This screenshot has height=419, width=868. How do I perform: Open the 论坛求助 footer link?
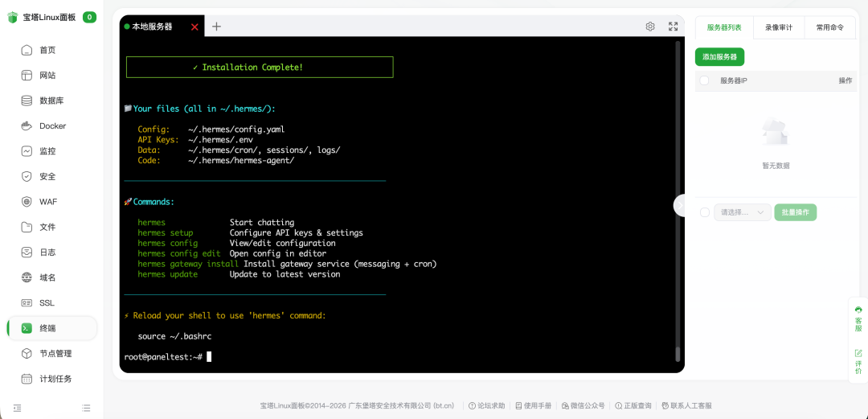[x=486, y=405]
